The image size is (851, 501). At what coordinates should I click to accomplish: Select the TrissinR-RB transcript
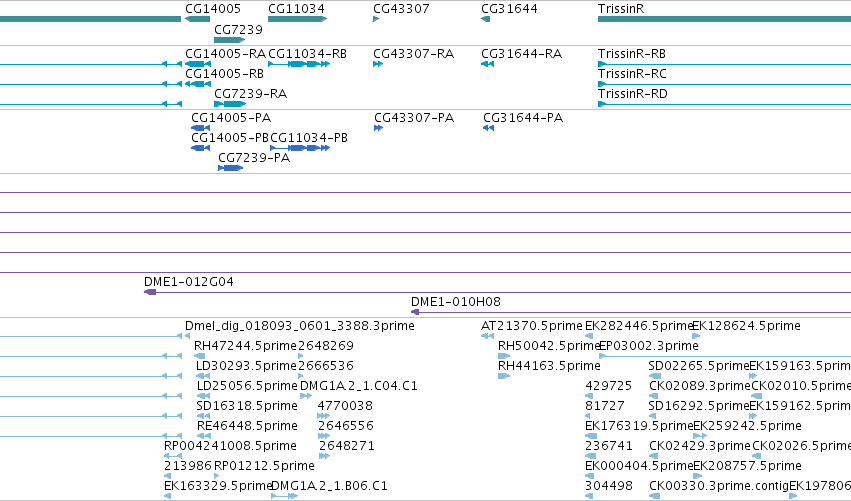632,54
